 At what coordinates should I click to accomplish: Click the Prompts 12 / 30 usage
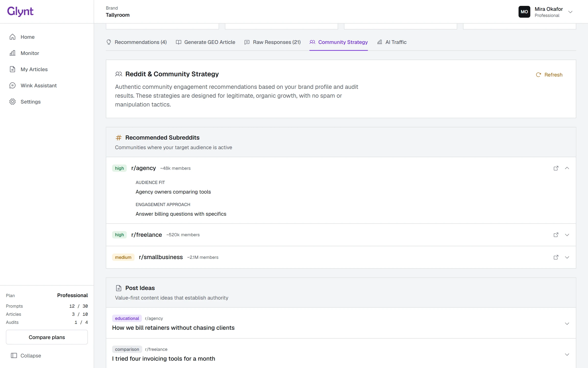[x=47, y=306]
